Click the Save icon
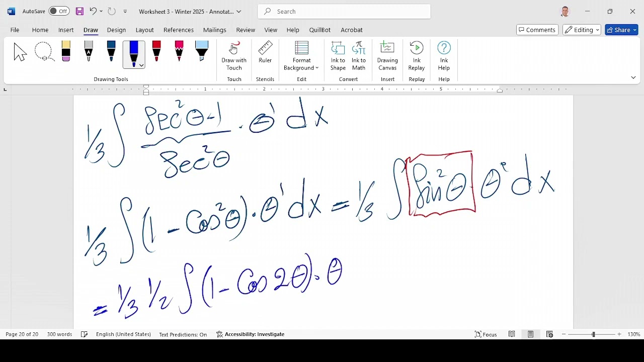This screenshot has width=644, height=362. [79, 11]
